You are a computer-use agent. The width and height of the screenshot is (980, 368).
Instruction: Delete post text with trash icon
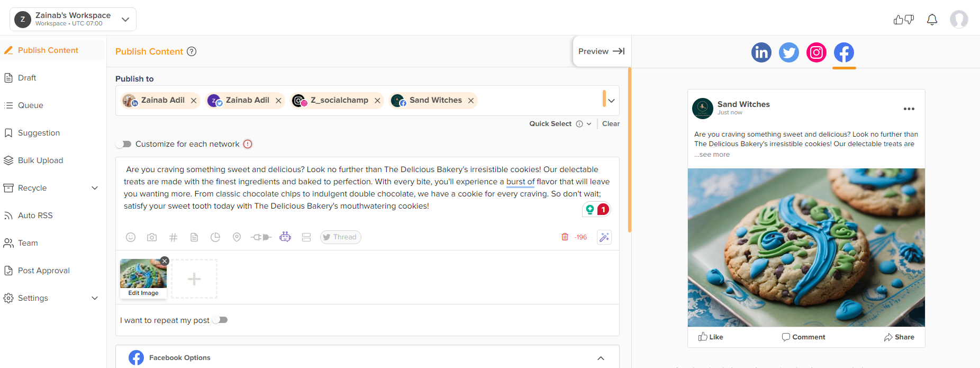click(565, 237)
